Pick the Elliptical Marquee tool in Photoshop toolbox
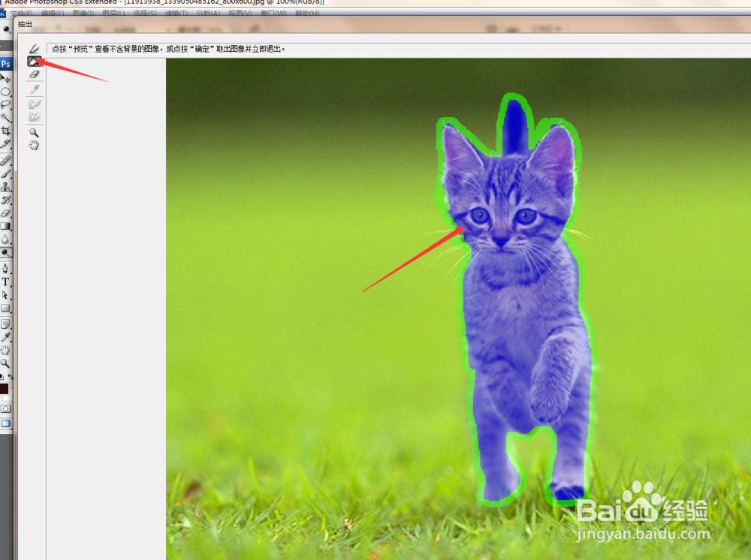 pyautogui.click(x=6, y=91)
